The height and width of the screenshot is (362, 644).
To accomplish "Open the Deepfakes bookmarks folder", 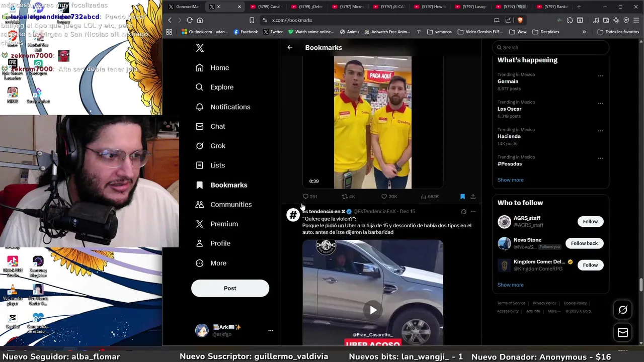I will tap(545, 32).
